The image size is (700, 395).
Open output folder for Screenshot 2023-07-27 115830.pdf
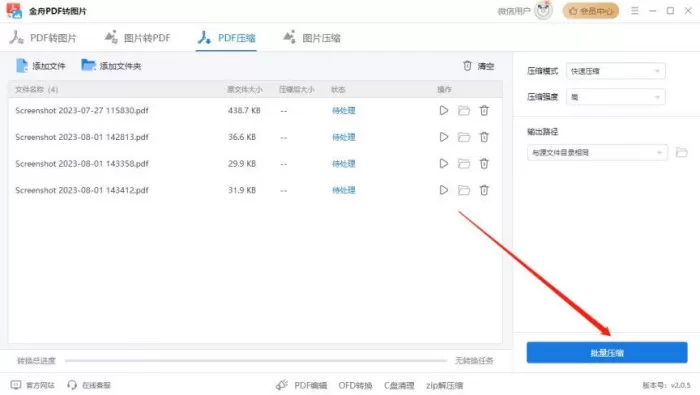464,110
